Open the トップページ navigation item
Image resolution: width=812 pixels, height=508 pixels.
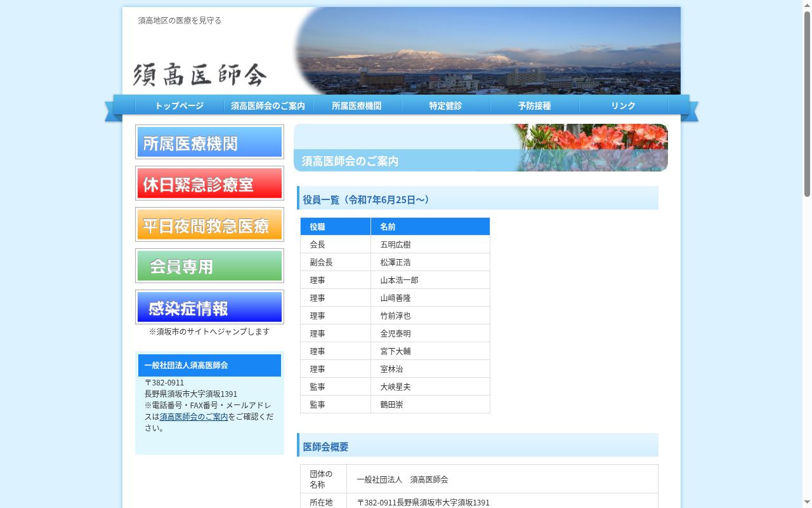(x=180, y=106)
